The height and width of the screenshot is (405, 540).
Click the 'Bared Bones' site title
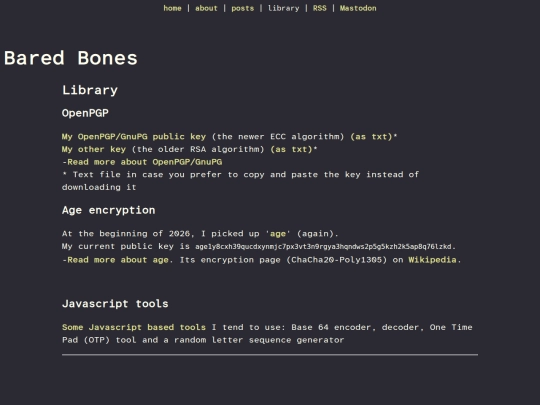click(x=71, y=58)
